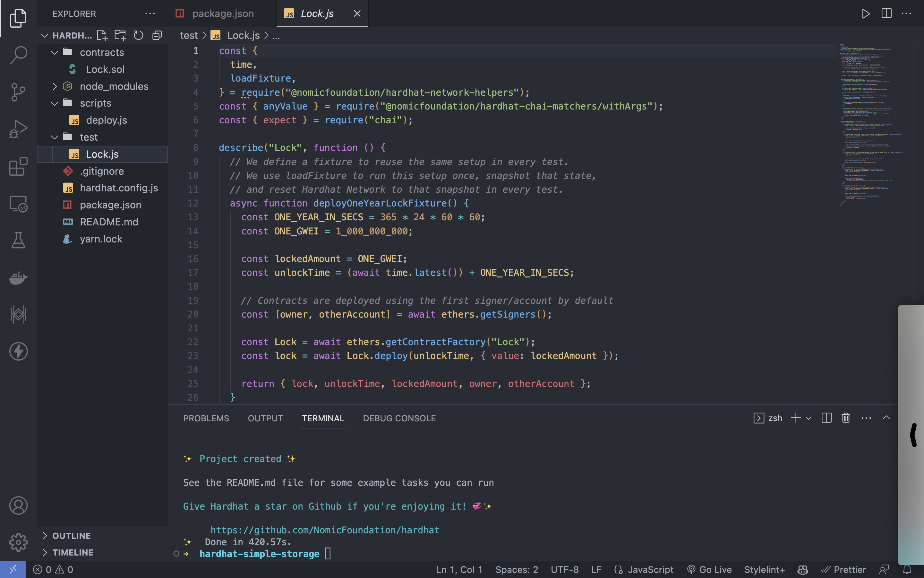Create a new file in explorer
924x578 pixels.
[x=102, y=36]
